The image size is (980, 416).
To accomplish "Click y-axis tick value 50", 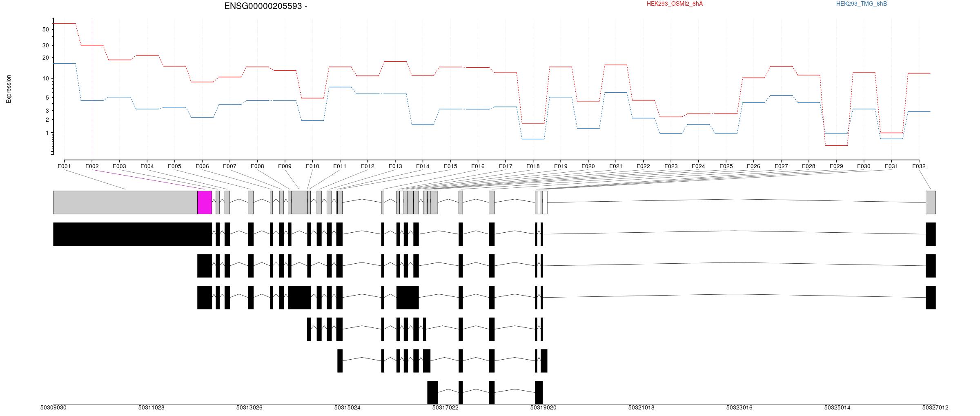I will [x=45, y=29].
